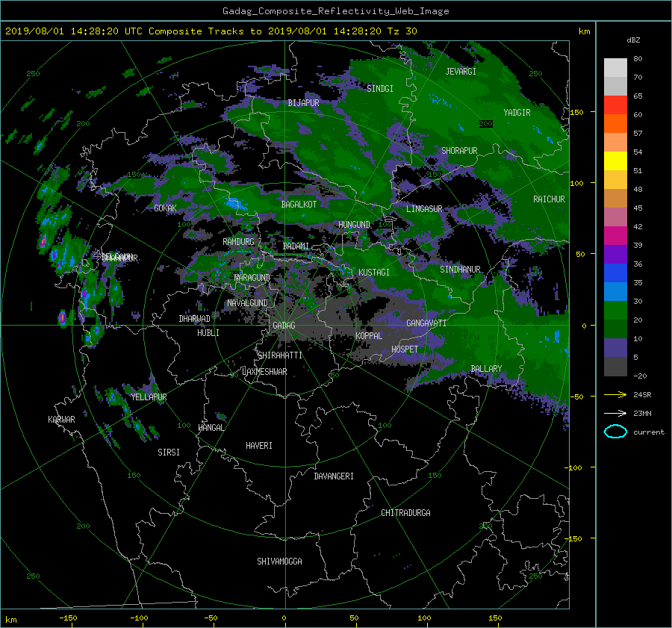Screen dimensions: 672x628
Task: Click the bright green 30 dBZ swatch
Action: click(x=615, y=311)
